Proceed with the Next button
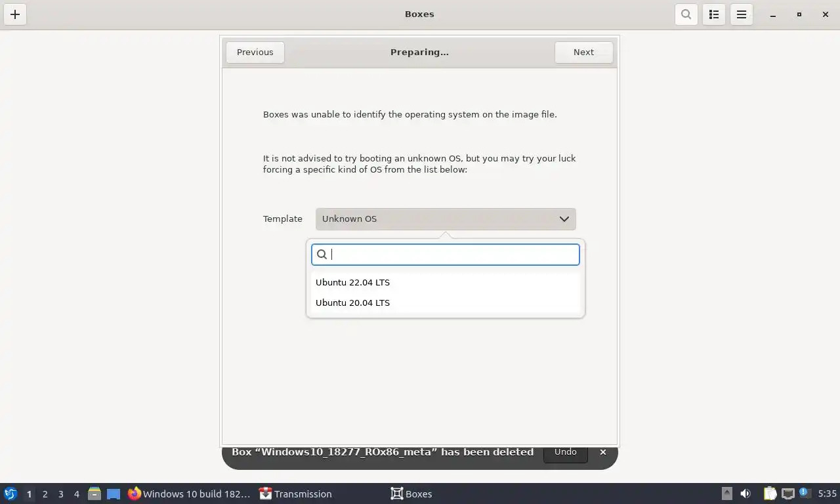 [x=583, y=52]
